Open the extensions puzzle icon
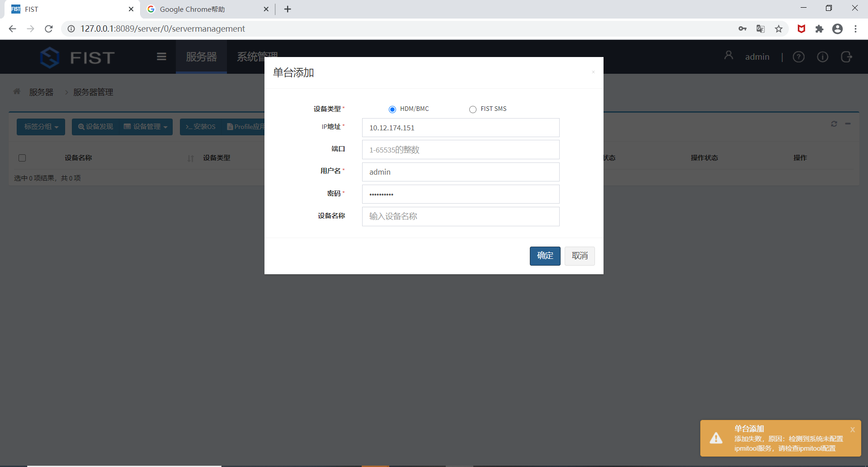This screenshot has width=868, height=467. (819, 29)
